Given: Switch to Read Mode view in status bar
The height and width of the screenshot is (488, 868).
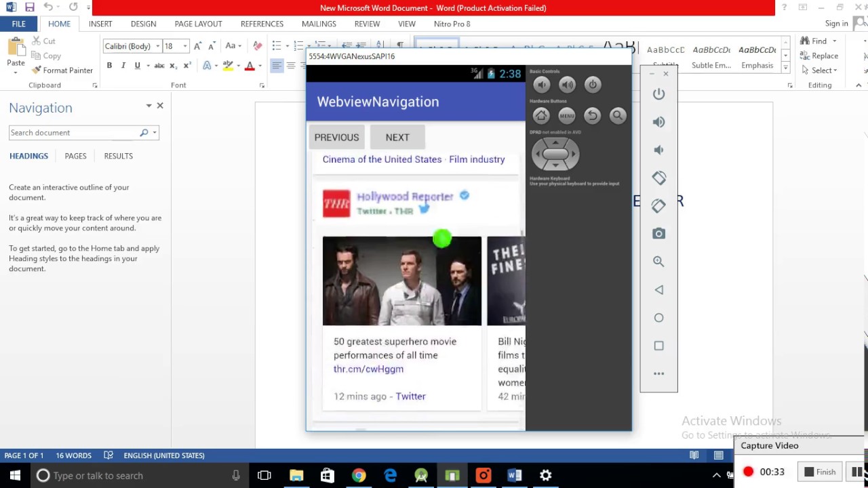Looking at the screenshot, I should coord(694,455).
